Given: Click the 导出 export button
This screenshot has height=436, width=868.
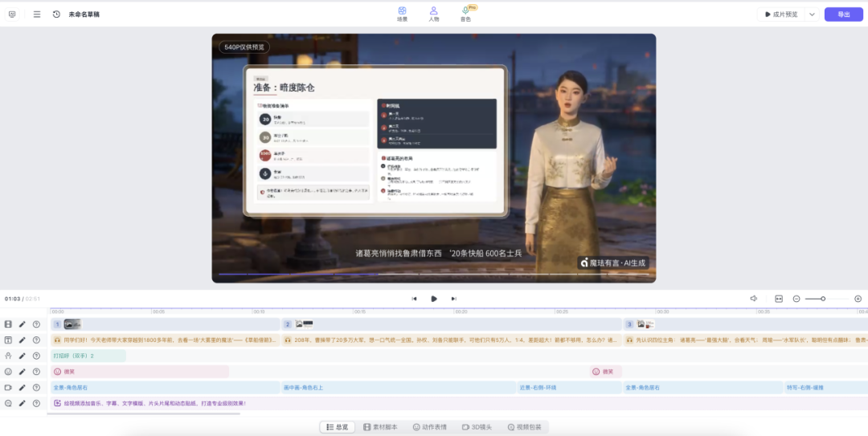Looking at the screenshot, I should point(844,14).
